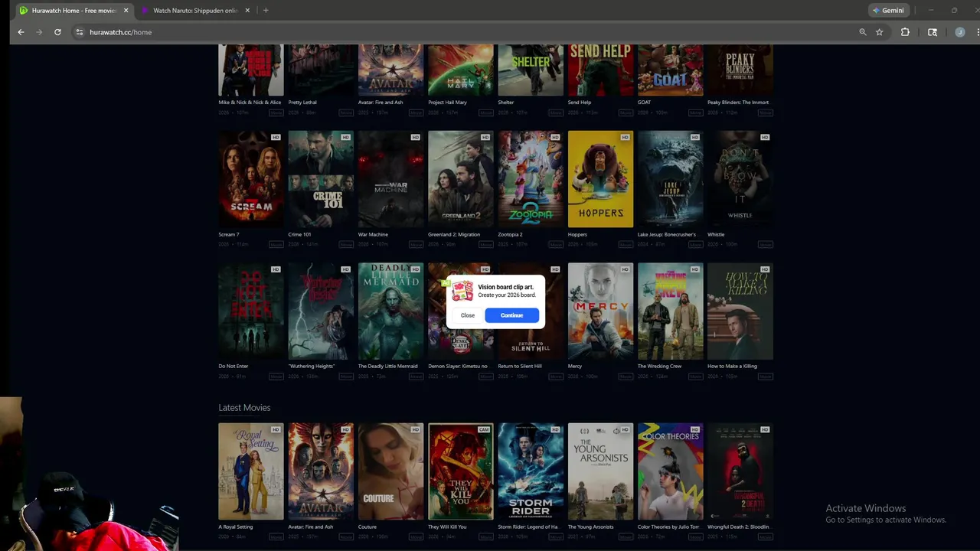This screenshot has width=980, height=551.
Task: Open the Storm Rider poster
Action: click(x=531, y=471)
